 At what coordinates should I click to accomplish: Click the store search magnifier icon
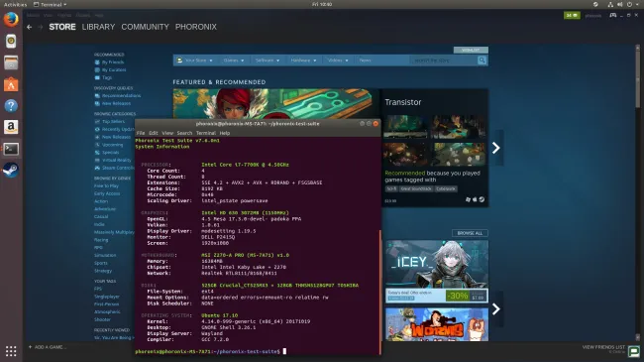483,60
